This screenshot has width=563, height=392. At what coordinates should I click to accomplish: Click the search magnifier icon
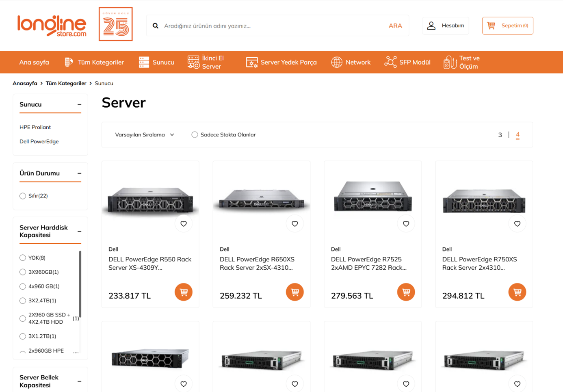click(156, 26)
